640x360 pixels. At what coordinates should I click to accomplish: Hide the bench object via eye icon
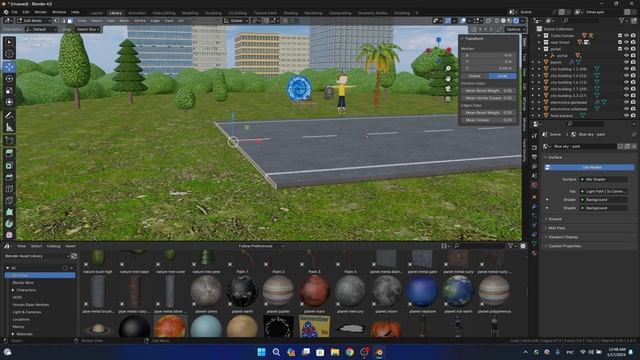(x=627, y=62)
